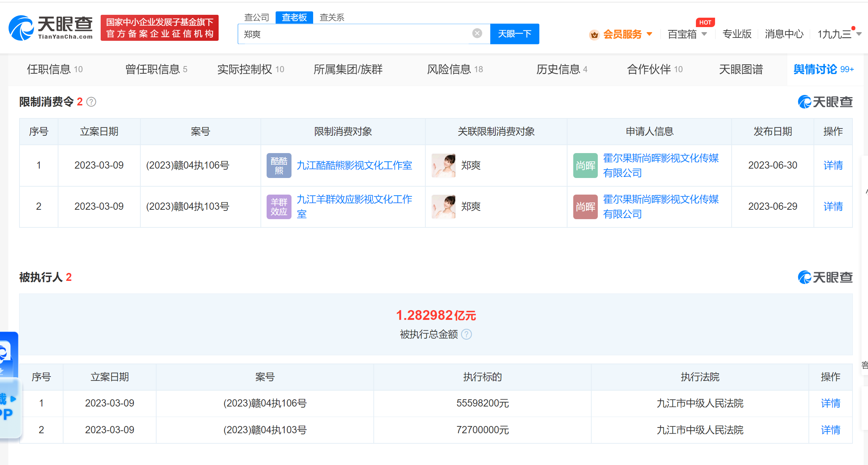
Task: Click the question mark beside 被执行总金额
Action: [x=466, y=334]
